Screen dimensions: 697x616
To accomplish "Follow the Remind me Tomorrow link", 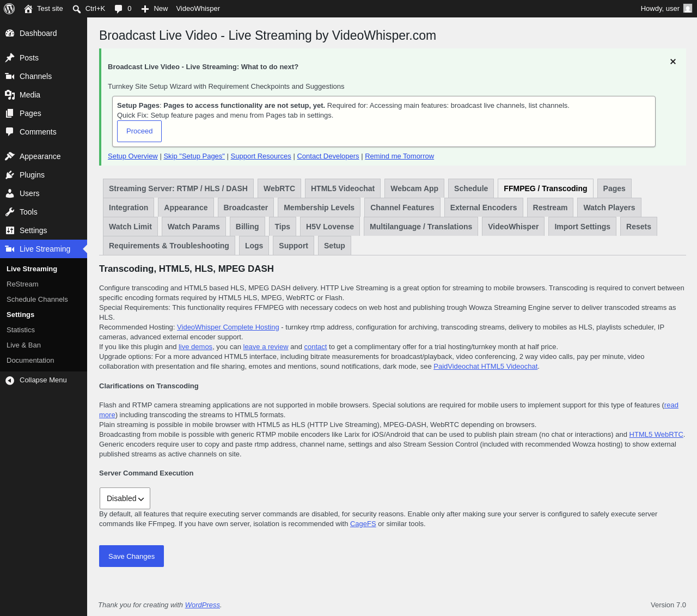I will pos(400,156).
